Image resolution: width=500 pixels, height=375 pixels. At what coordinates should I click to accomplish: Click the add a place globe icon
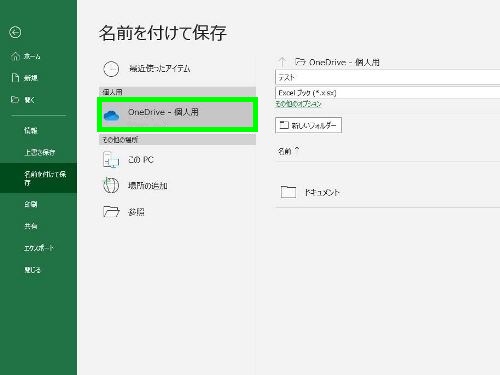[x=111, y=185]
